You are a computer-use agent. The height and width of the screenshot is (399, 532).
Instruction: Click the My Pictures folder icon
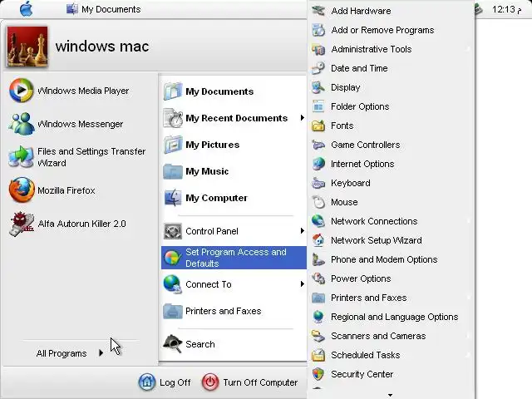pyautogui.click(x=173, y=145)
